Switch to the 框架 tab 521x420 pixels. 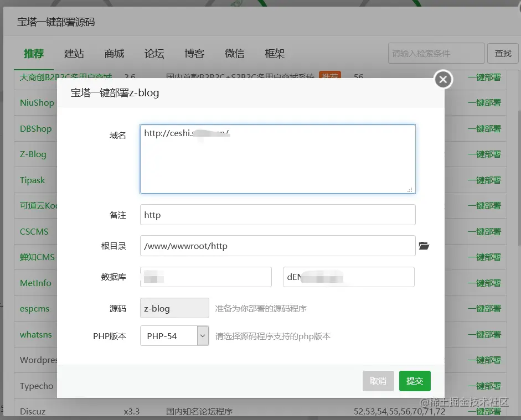click(275, 54)
